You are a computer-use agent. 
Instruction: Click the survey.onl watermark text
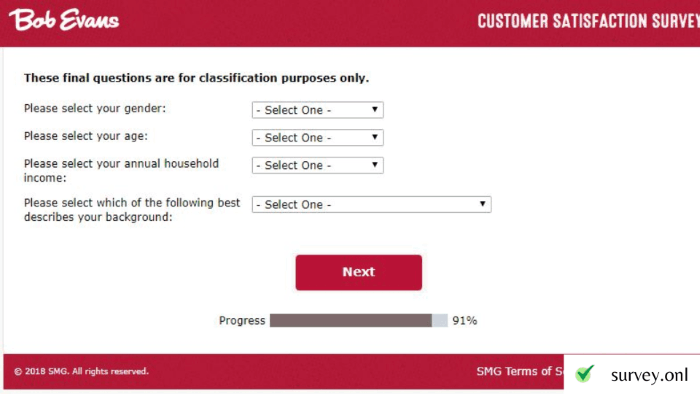pyautogui.click(x=649, y=375)
